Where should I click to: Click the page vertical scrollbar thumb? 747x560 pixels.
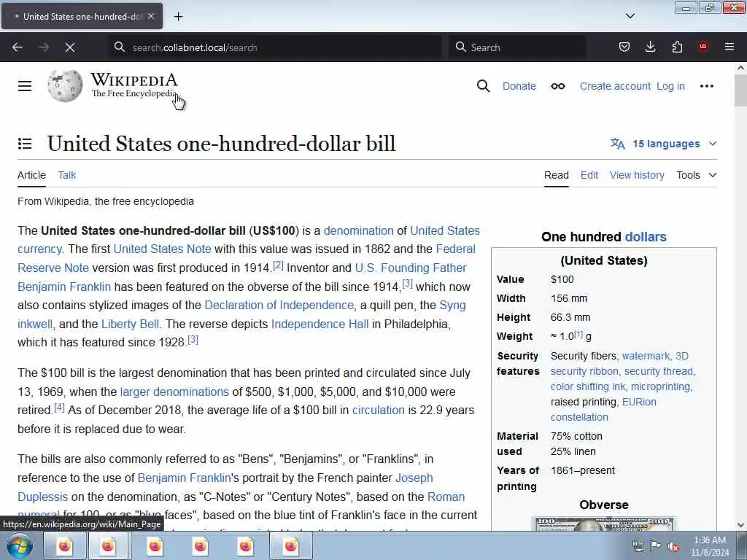(x=740, y=90)
